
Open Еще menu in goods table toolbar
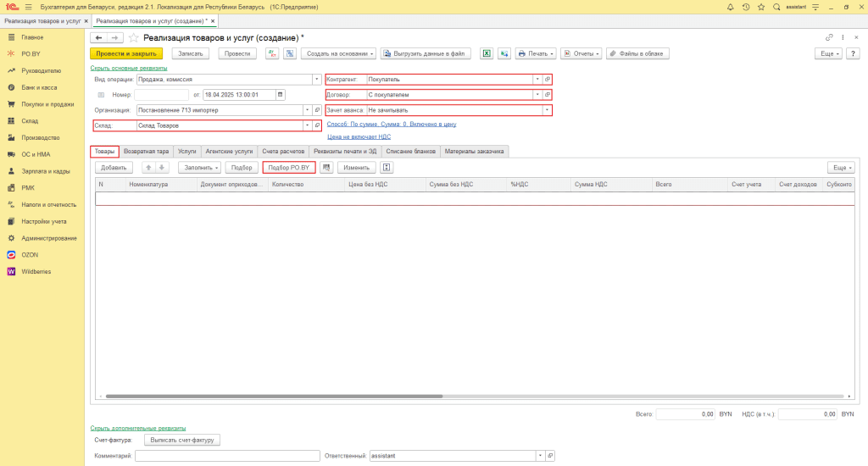coord(841,168)
